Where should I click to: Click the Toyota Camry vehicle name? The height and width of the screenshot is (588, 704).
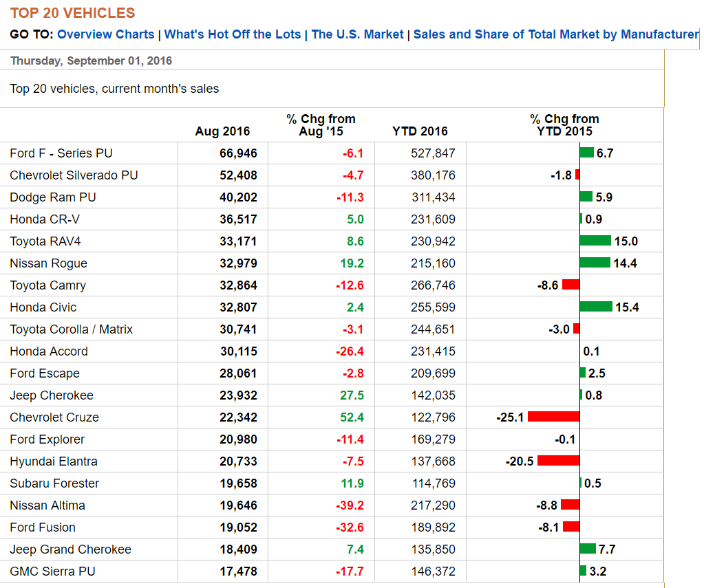tap(48, 285)
